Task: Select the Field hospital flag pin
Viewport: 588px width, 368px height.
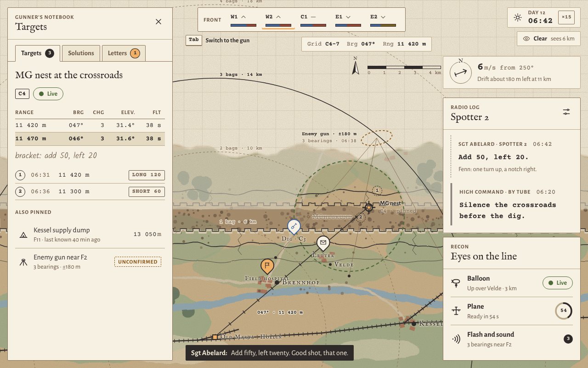Action: click(x=267, y=266)
